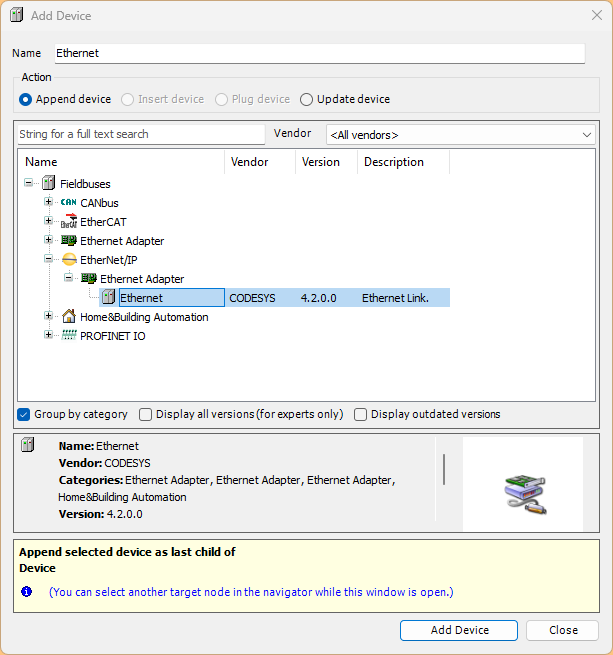Click the EtherCAT icon in the tree
This screenshot has width=613, height=655.
69,221
